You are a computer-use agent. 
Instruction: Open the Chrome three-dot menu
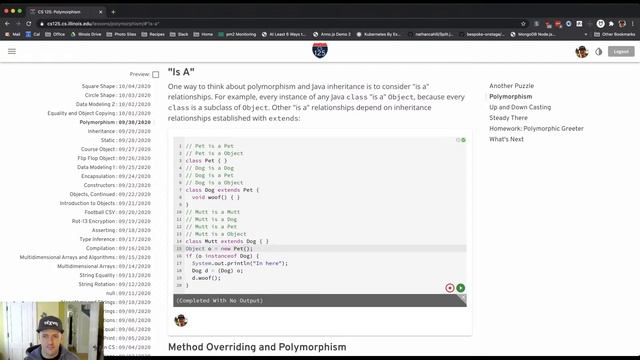(x=633, y=24)
